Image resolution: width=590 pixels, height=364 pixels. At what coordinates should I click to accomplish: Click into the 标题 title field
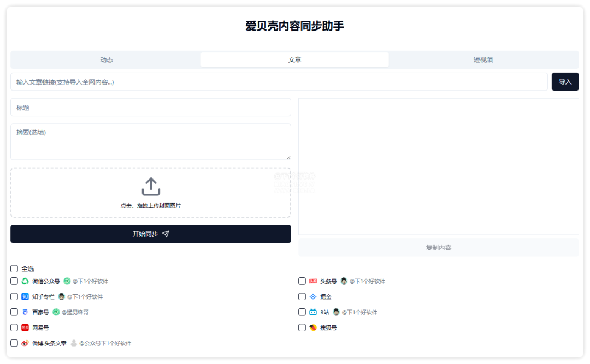[151, 107]
